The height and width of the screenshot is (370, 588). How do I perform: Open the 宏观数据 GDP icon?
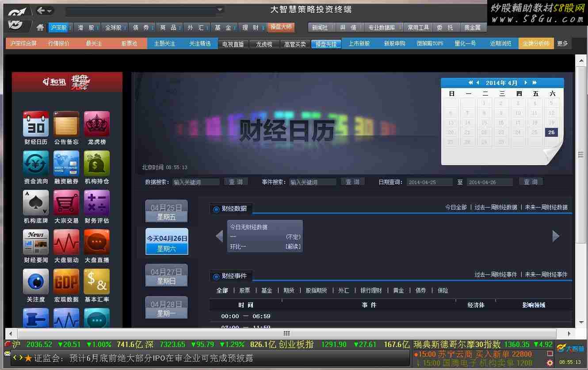pos(66,281)
